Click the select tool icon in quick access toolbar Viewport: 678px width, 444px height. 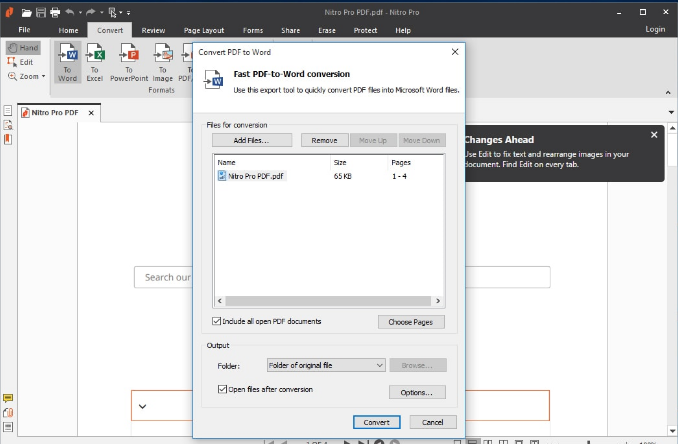(112, 13)
